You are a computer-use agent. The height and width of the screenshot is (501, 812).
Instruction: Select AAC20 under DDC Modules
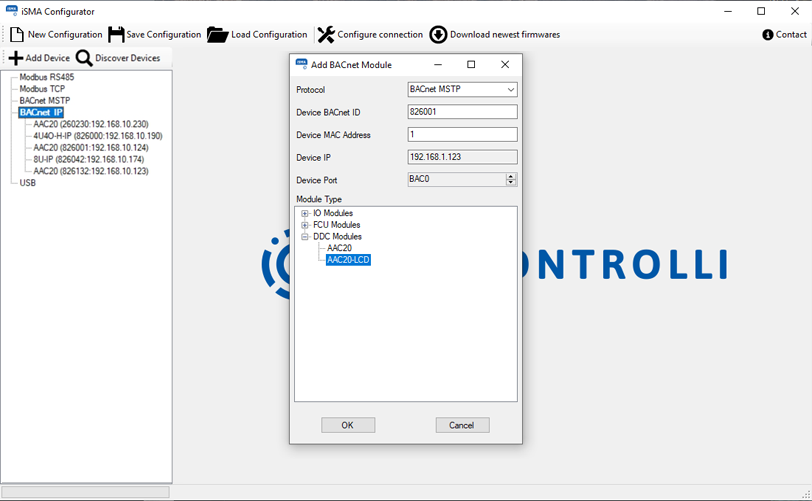[339, 248]
